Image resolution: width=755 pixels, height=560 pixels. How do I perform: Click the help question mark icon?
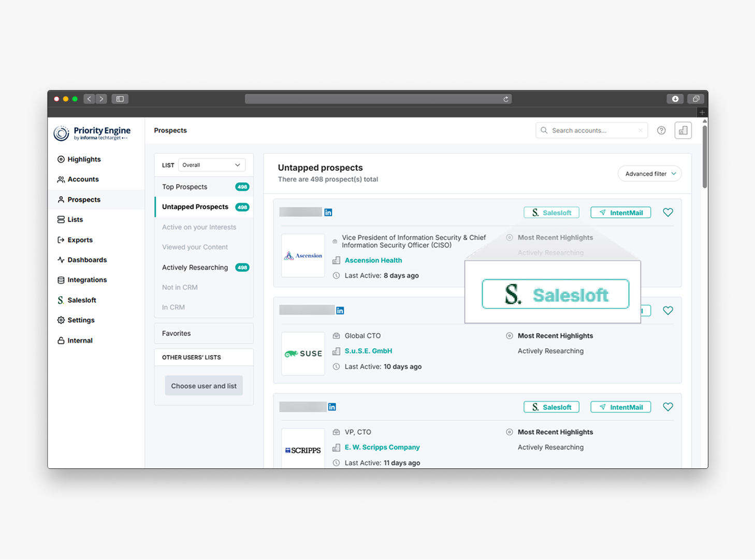661,130
